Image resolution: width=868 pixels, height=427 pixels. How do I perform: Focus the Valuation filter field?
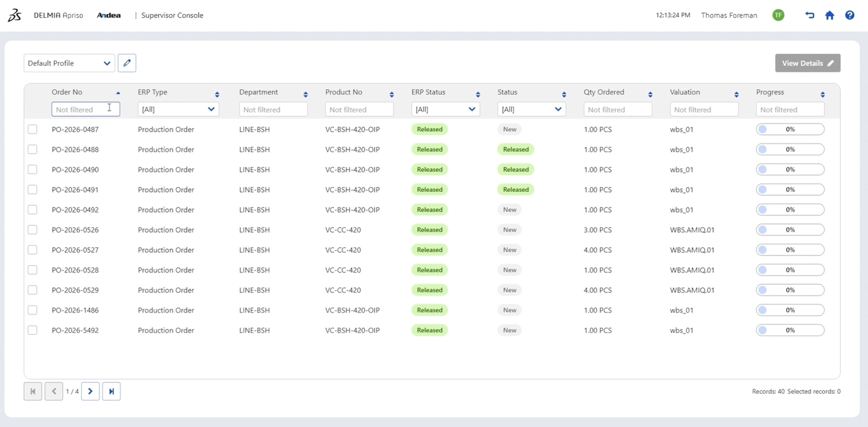(704, 109)
